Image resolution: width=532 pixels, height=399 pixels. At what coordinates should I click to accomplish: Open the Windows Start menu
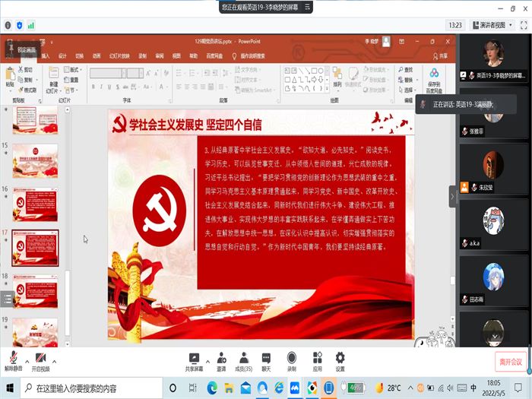point(10,388)
